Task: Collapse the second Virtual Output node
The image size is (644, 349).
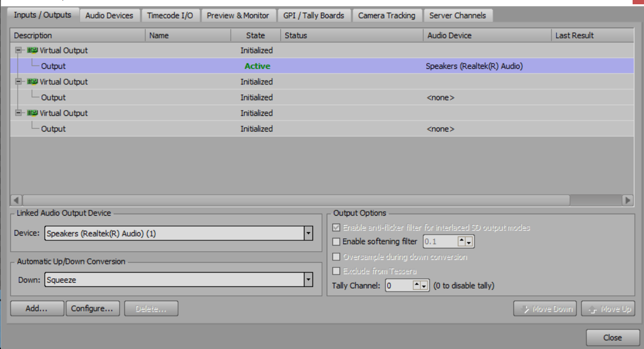Action: [19, 82]
